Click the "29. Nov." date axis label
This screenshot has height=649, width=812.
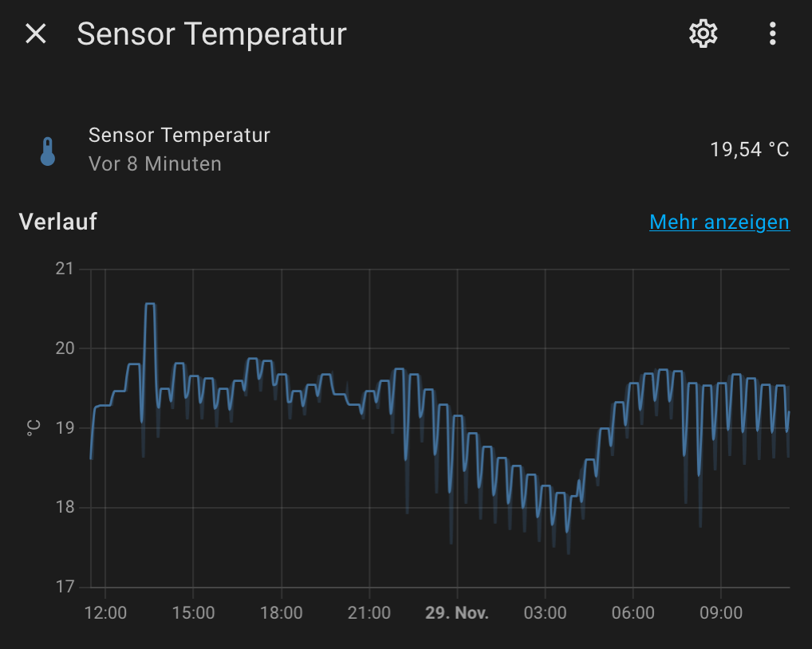[457, 613]
